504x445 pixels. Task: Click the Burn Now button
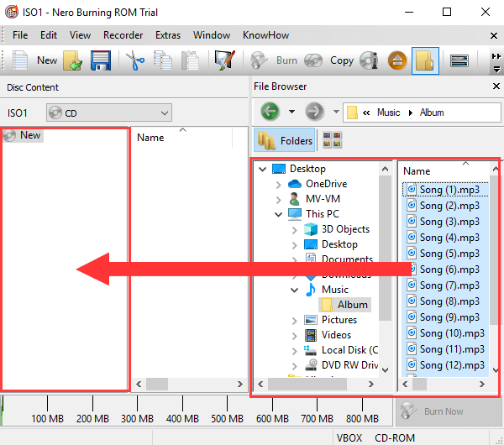[448, 411]
